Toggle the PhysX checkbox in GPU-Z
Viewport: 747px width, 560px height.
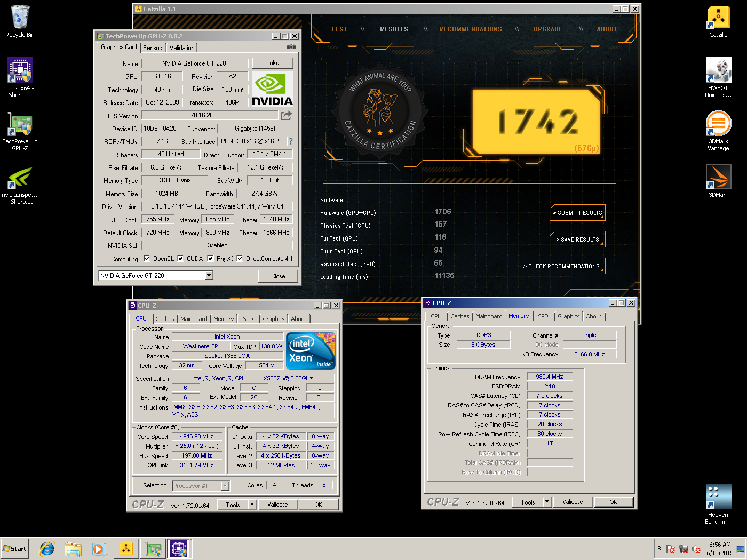tap(210, 258)
